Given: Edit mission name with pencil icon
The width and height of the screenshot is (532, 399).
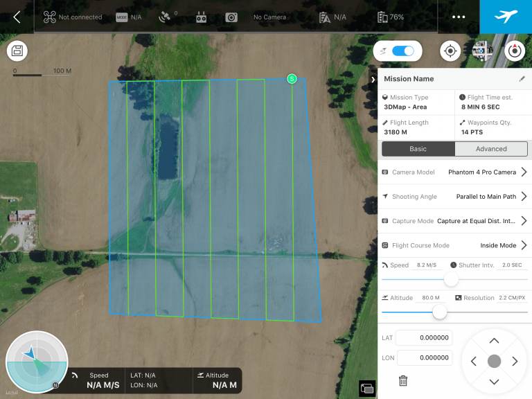Looking at the screenshot, I should pyautogui.click(x=522, y=79).
